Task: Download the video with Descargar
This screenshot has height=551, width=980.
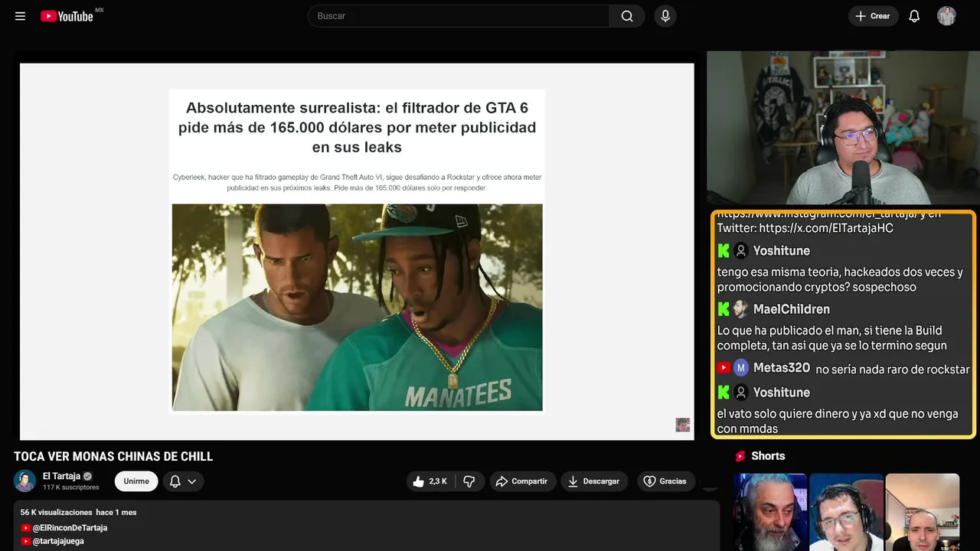Action: coord(595,481)
